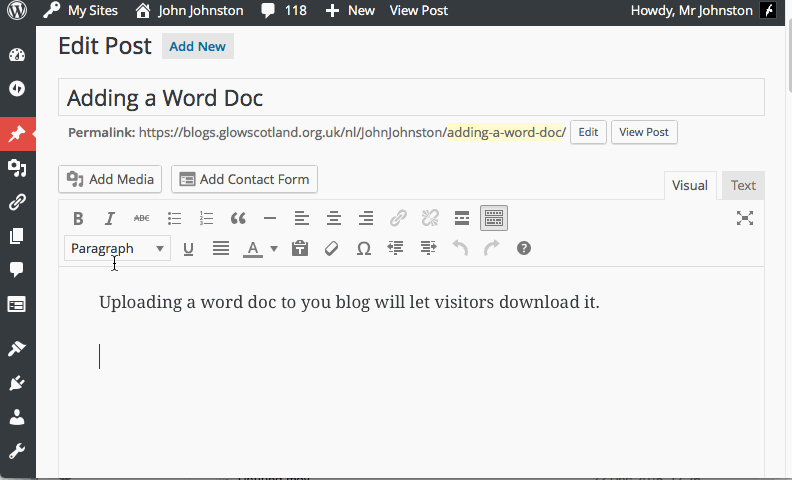
Task: Open the keyboard shortcuts help icon
Action: pos(524,248)
